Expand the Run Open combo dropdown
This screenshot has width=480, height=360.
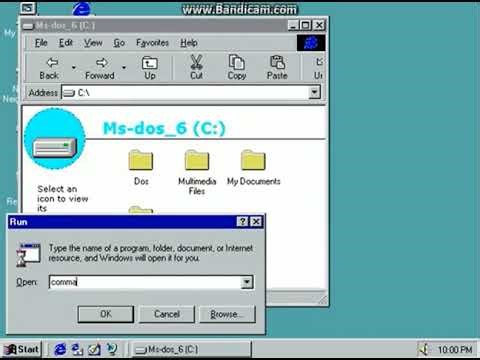click(247, 282)
